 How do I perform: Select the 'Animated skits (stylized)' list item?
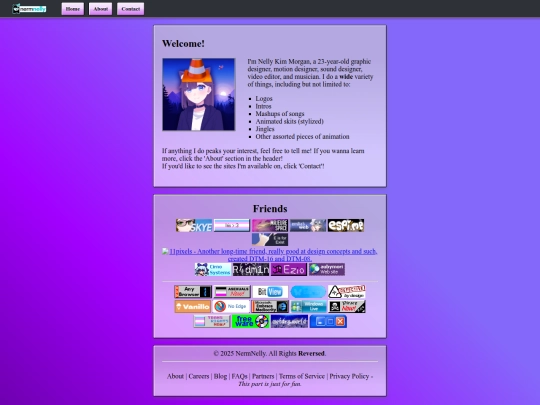click(x=289, y=121)
